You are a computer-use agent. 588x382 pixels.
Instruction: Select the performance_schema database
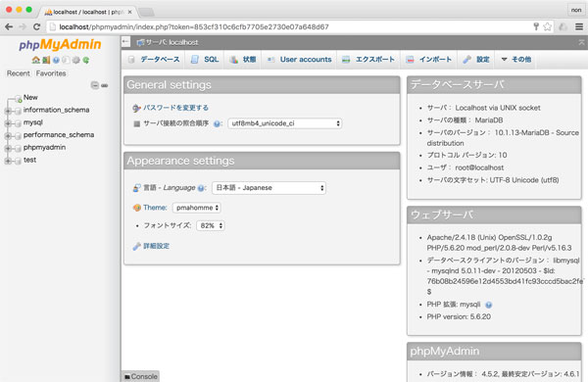coord(59,134)
